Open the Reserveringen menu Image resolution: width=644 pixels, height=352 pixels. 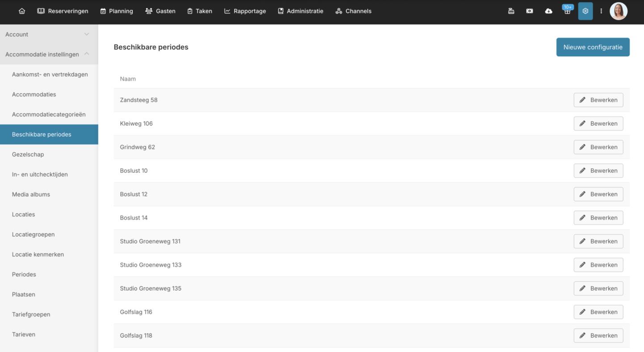63,11
